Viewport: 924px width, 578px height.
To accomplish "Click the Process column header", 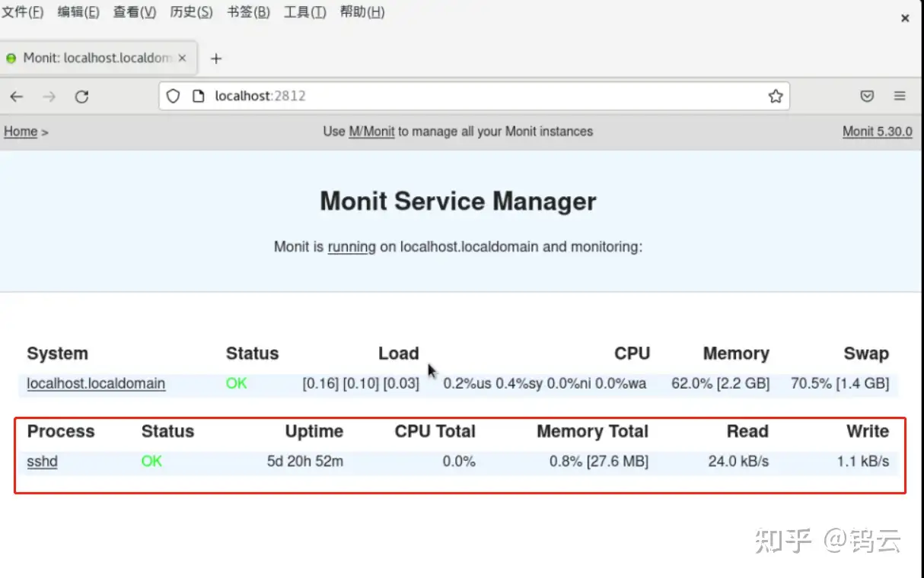I will (x=61, y=432).
